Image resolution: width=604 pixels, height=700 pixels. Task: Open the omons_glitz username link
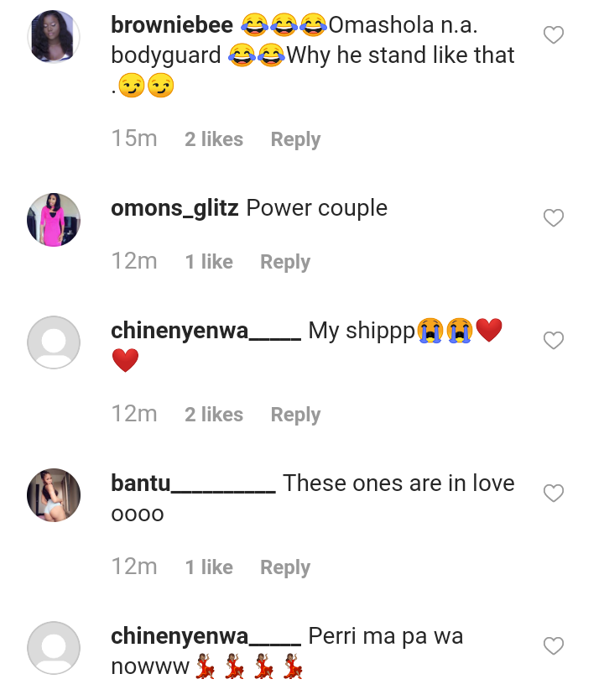coord(174,208)
